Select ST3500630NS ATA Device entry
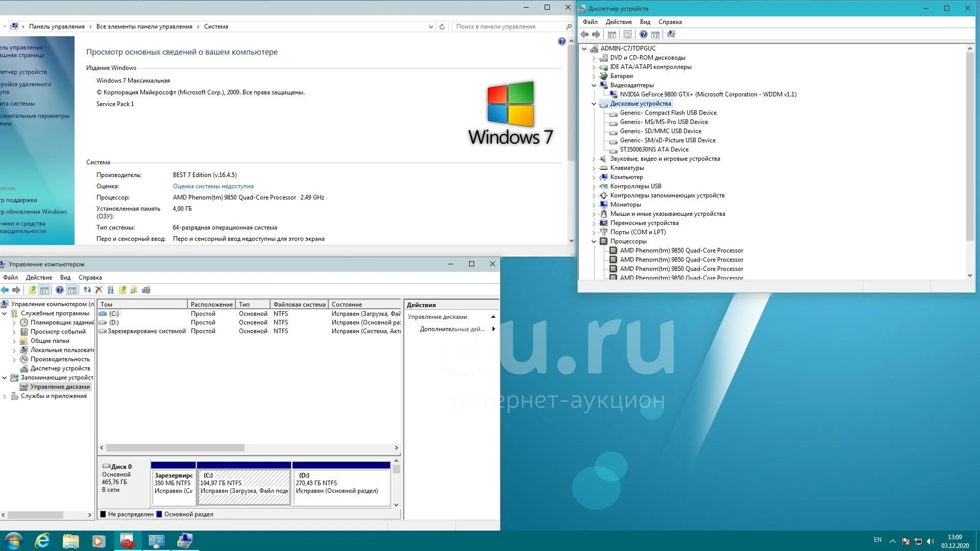The width and height of the screenshot is (980, 551). click(x=654, y=149)
